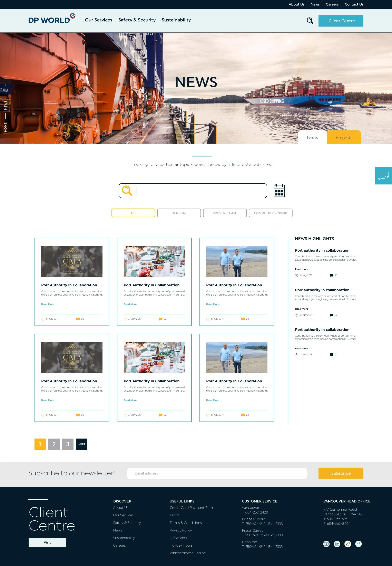
Task: Filter news by COMMUNITY KINSHIP
Action: 271,213
